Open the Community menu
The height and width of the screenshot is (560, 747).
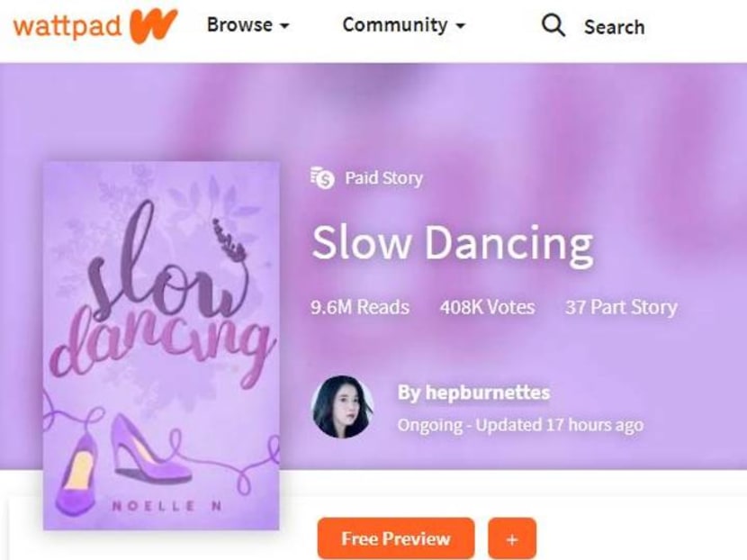coord(404,25)
